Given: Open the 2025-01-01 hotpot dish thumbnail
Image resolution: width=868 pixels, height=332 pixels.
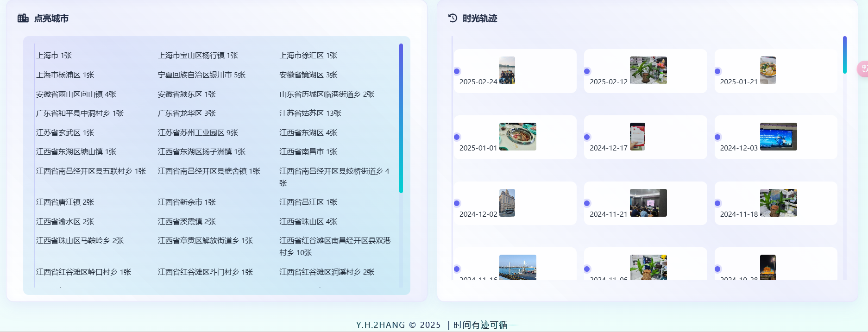Looking at the screenshot, I should (x=517, y=137).
